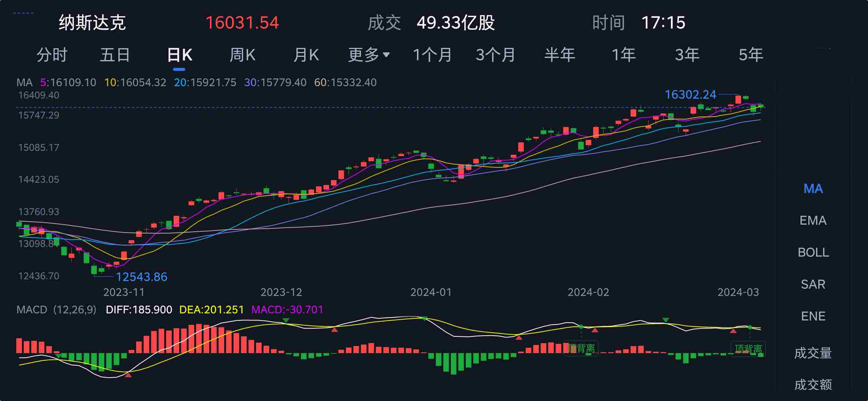The width and height of the screenshot is (868, 401).
Task: Set the range to 3年
Action: pos(687,55)
